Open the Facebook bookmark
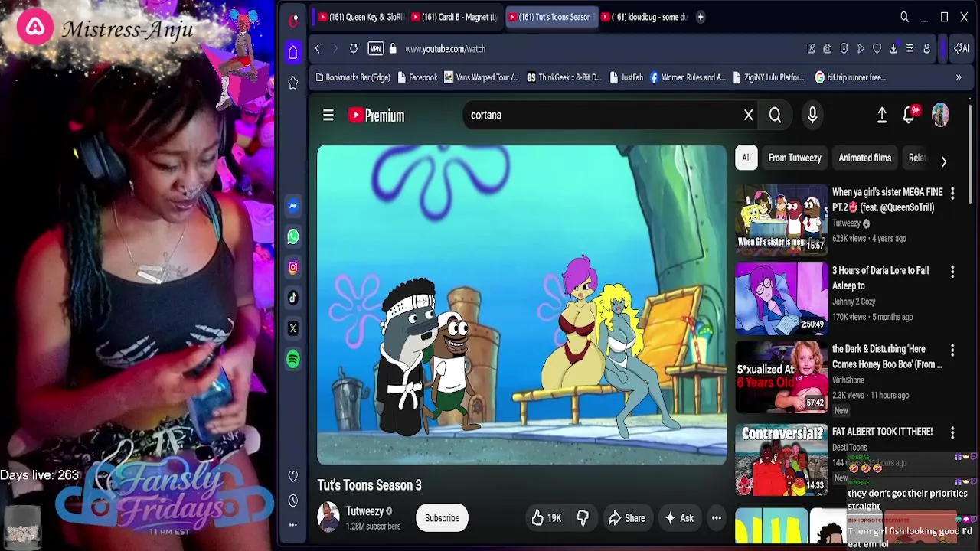This screenshot has height=551, width=980. pos(416,77)
